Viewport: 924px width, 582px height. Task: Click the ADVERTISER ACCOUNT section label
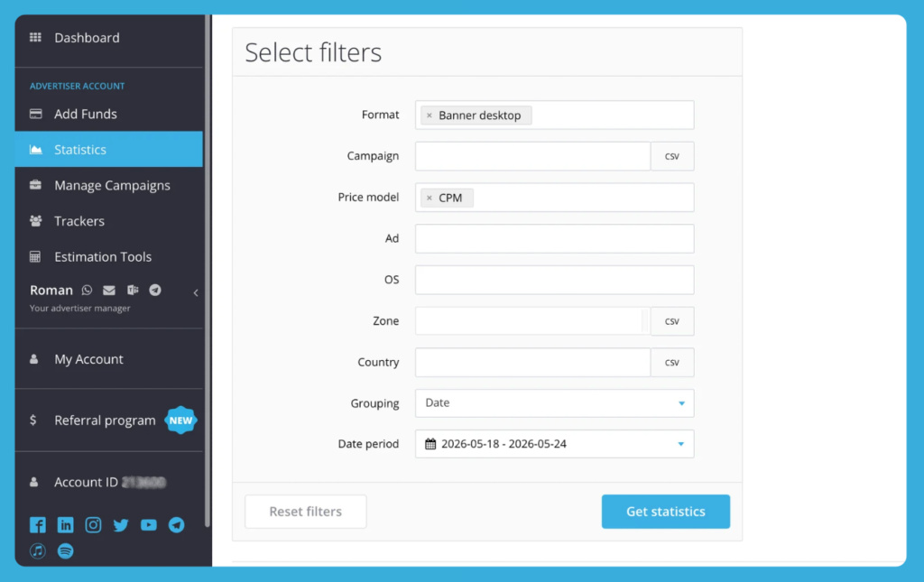[x=78, y=86]
